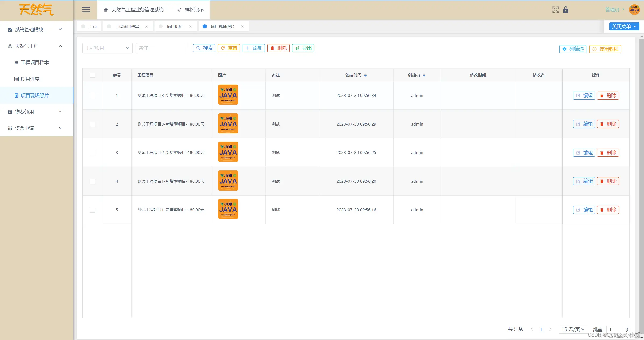The width and height of the screenshot is (644, 340).
Task: Close the 项目进度 tab
Action: (x=190, y=26)
